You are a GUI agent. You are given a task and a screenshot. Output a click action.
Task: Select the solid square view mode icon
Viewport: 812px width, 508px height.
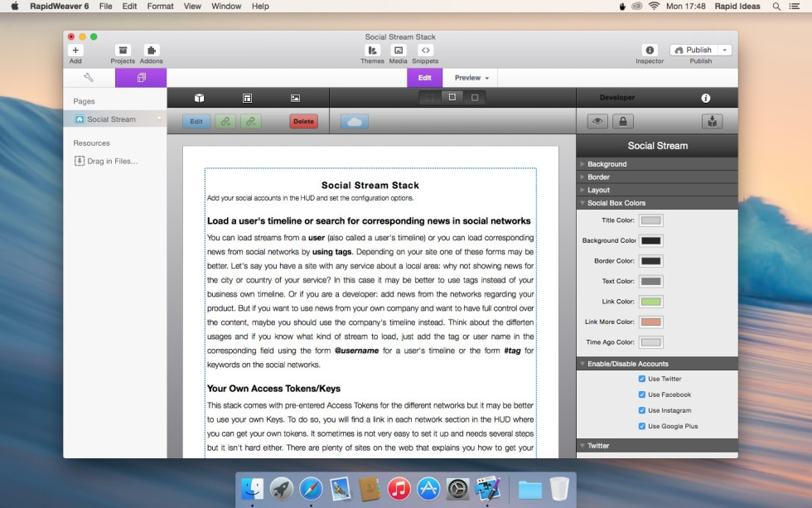(x=474, y=97)
